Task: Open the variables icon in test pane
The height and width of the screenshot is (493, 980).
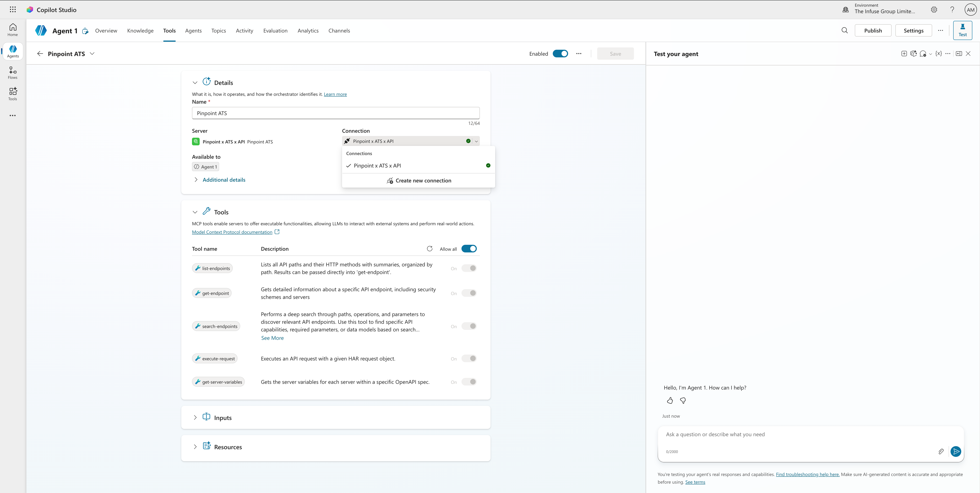Action: click(x=938, y=54)
